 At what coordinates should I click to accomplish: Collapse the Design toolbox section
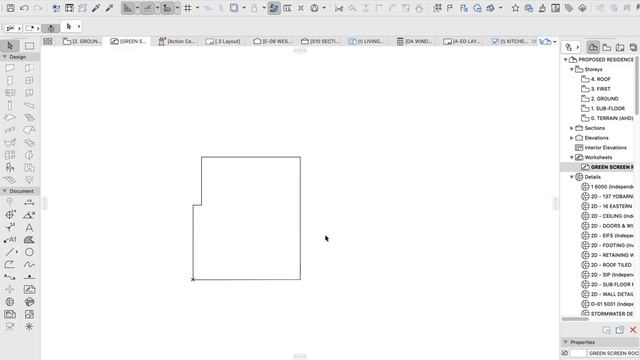point(4,57)
